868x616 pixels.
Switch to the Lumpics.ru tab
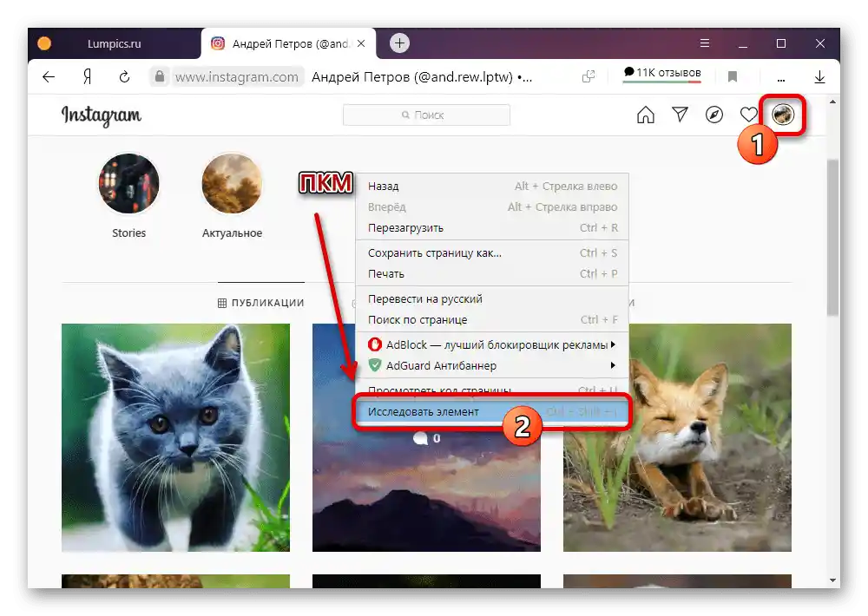tap(114, 43)
